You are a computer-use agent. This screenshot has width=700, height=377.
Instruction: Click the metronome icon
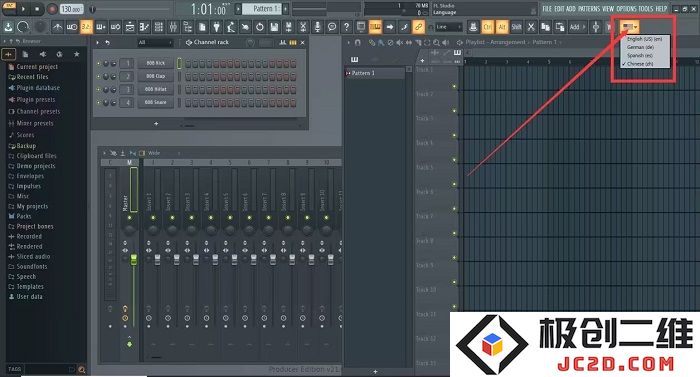pos(58,27)
